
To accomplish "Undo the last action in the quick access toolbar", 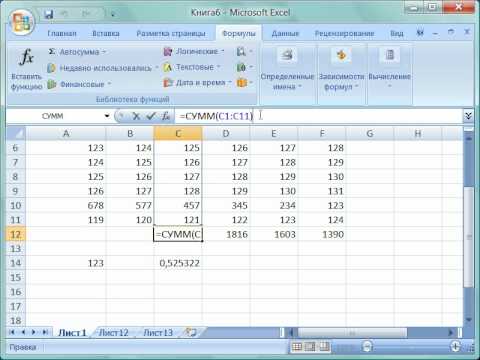I will click(x=64, y=14).
